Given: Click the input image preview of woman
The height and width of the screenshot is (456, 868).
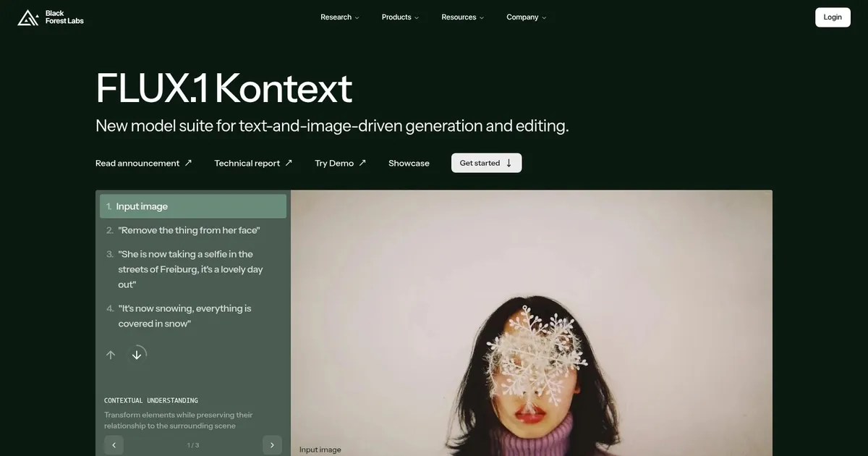Looking at the screenshot, I should 532,323.
